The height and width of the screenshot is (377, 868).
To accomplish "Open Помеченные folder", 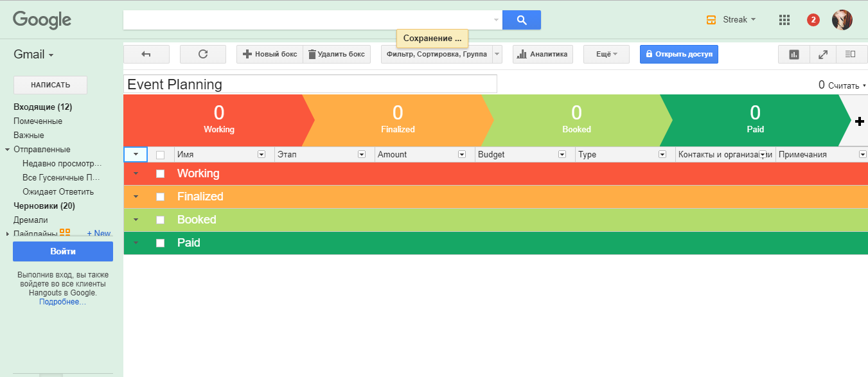I will point(38,121).
